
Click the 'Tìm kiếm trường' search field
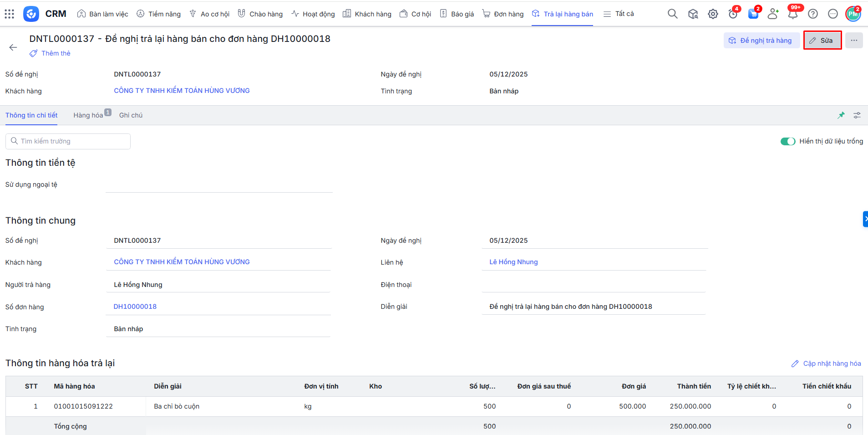(x=68, y=141)
